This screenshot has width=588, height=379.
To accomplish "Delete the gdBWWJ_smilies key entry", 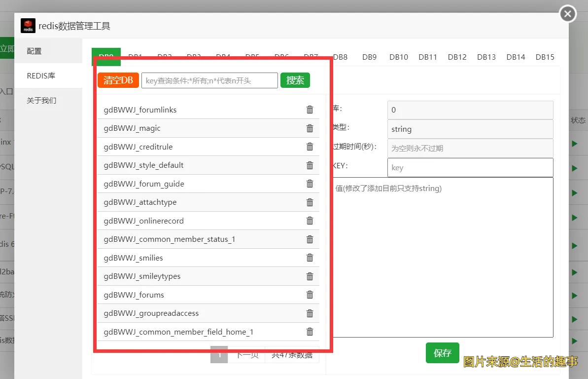I will (x=310, y=258).
